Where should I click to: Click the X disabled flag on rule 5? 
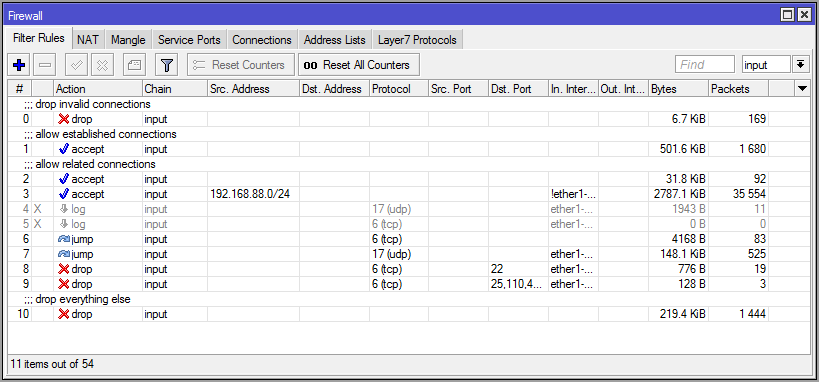[x=37, y=224]
